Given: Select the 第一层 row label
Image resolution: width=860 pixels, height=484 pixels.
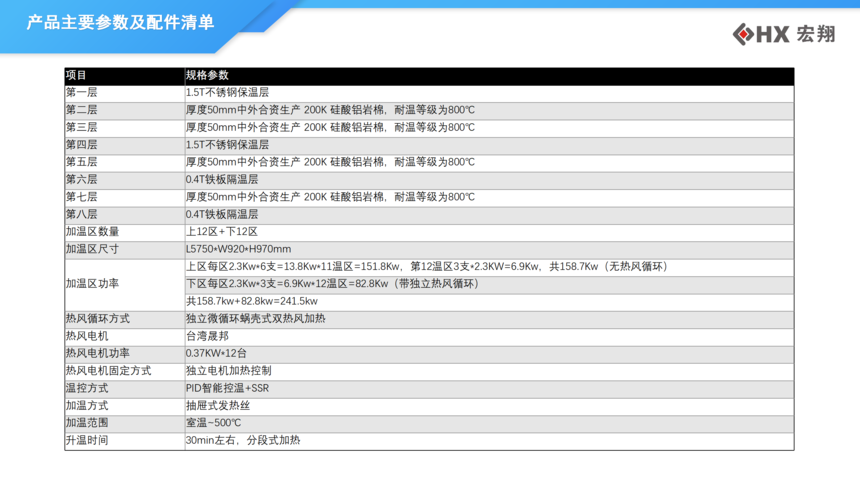Looking at the screenshot, I should [82, 92].
